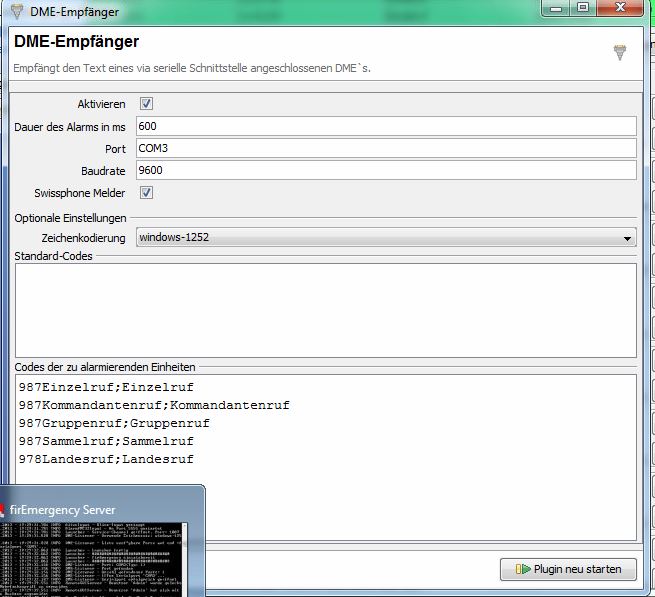Focus the Port field containing COM3
Image resolution: width=655 pixels, height=597 pixels.
(x=386, y=148)
